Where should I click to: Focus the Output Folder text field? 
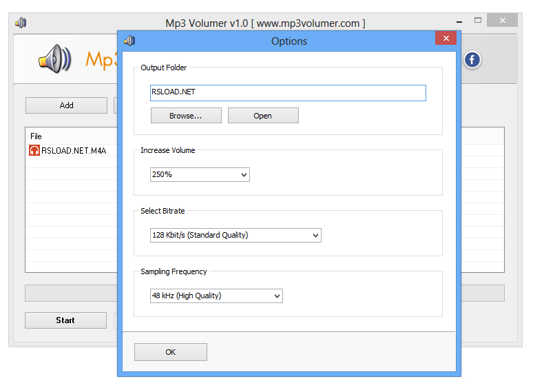(x=288, y=93)
